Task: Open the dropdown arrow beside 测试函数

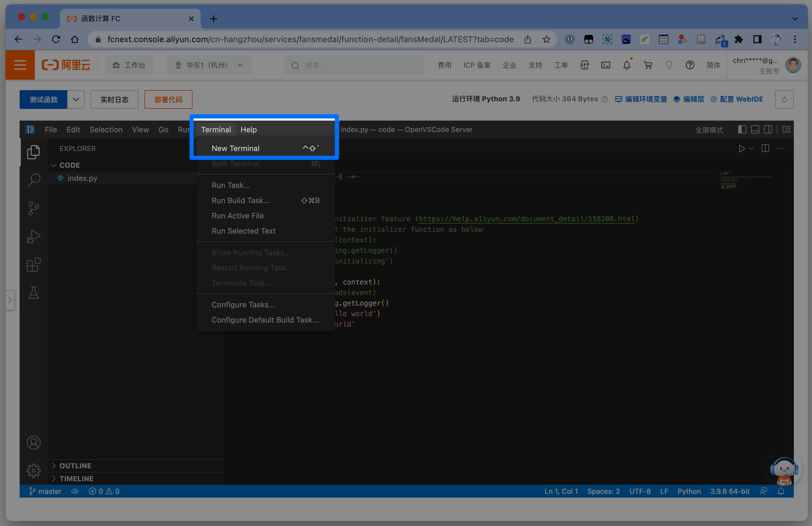Action: 76,100
